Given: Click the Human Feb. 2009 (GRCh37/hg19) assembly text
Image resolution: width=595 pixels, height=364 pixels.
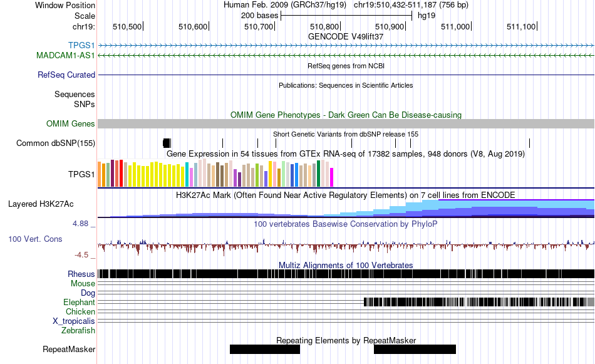Looking at the screenshot, I should [284, 5].
